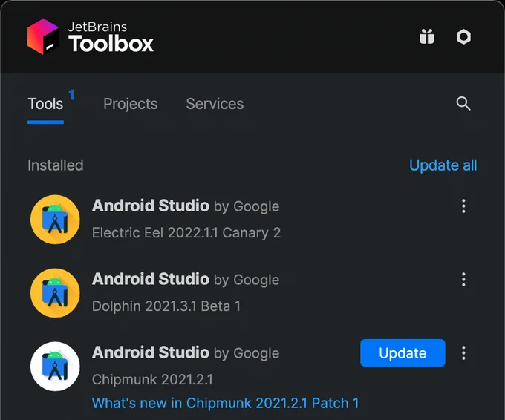This screenshot has height=420, width=505.
Task: Click Android Studio title above Dolphin
Action: tap(151, 279)
